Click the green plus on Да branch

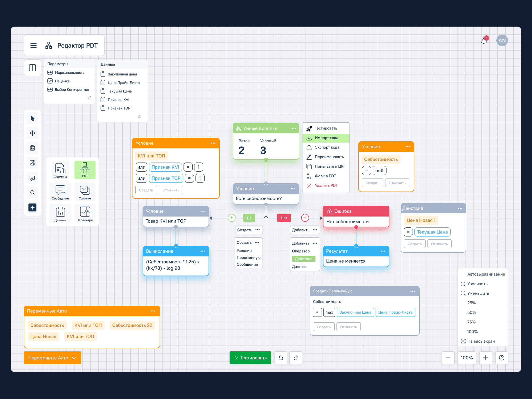[232, 218]
